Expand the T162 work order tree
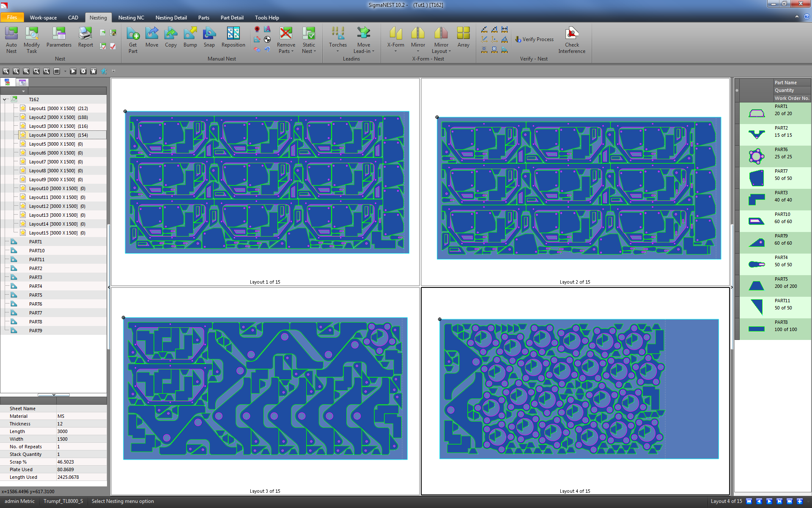The image size is (812, 508). click(5, 99)
